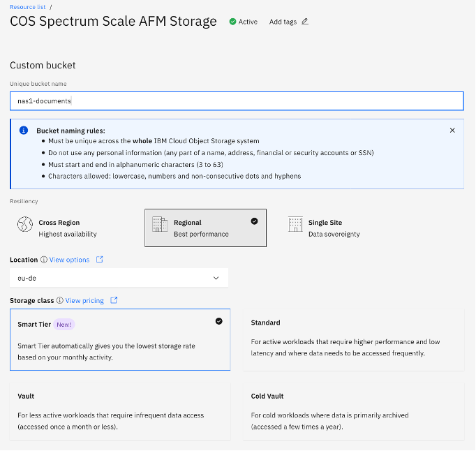Focus the Unique bucket name field
This screenshot has height=451, width=476.
click(x=237, y=101)
